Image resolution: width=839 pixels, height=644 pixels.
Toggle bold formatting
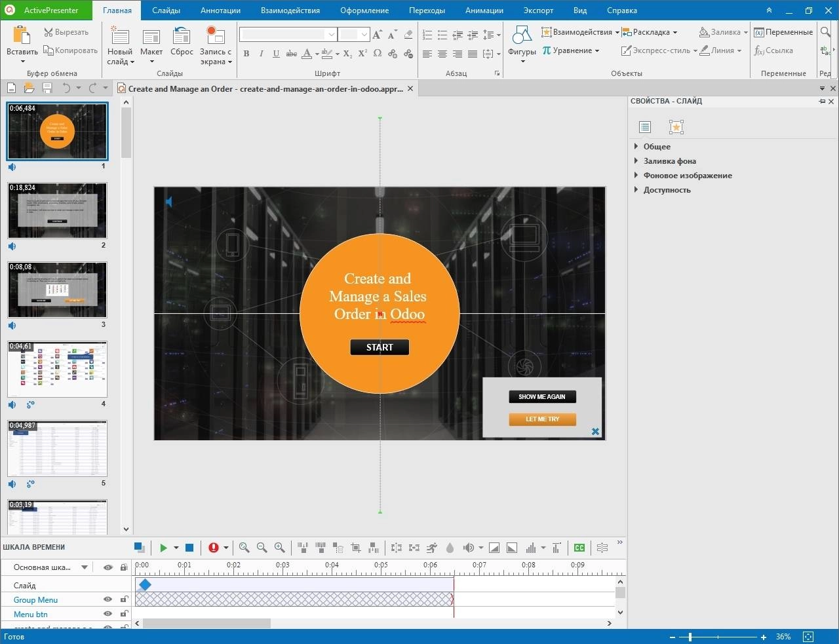[246, 54]
